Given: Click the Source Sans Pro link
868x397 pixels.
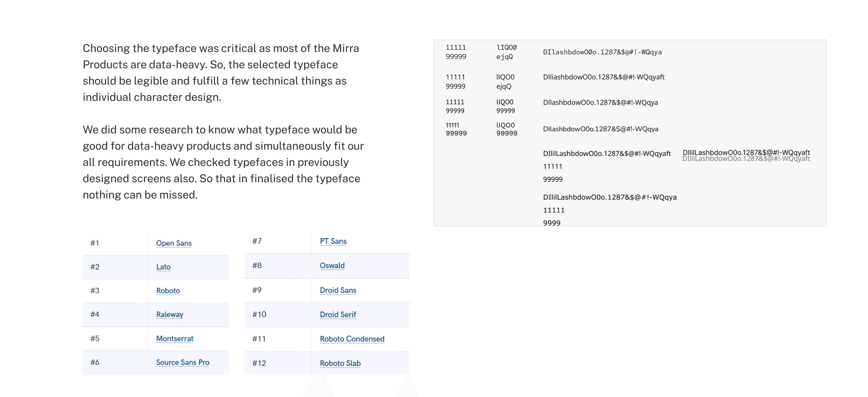Looking at the screenshot, I should click(x=183, y=362).
